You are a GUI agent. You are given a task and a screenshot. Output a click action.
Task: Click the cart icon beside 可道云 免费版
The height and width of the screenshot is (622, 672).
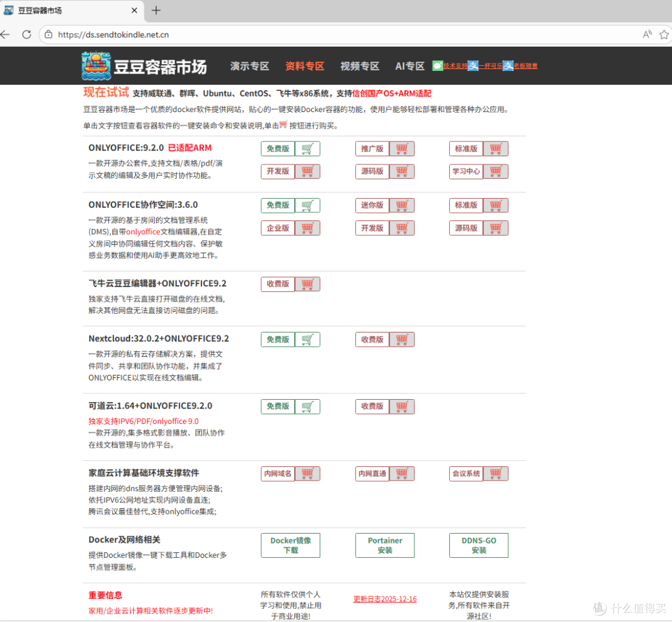(x=307, y=407)
